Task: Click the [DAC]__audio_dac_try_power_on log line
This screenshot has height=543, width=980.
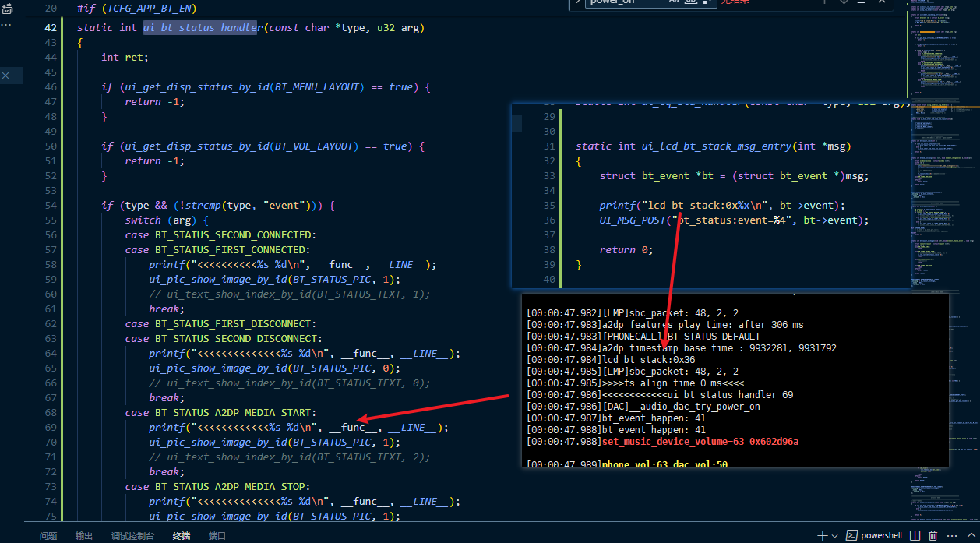Action: point(643,407)
